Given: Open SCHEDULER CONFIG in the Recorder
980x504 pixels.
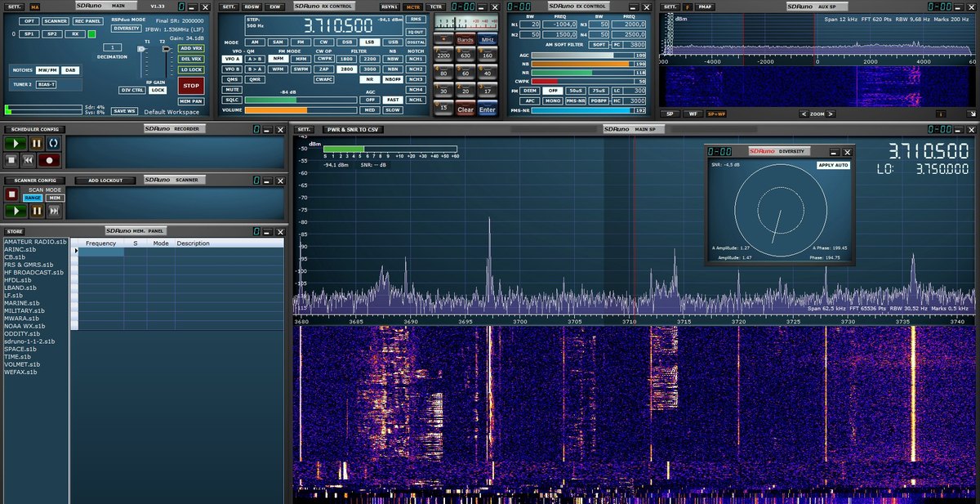Looking at the screenshot, I should [33, 130].
